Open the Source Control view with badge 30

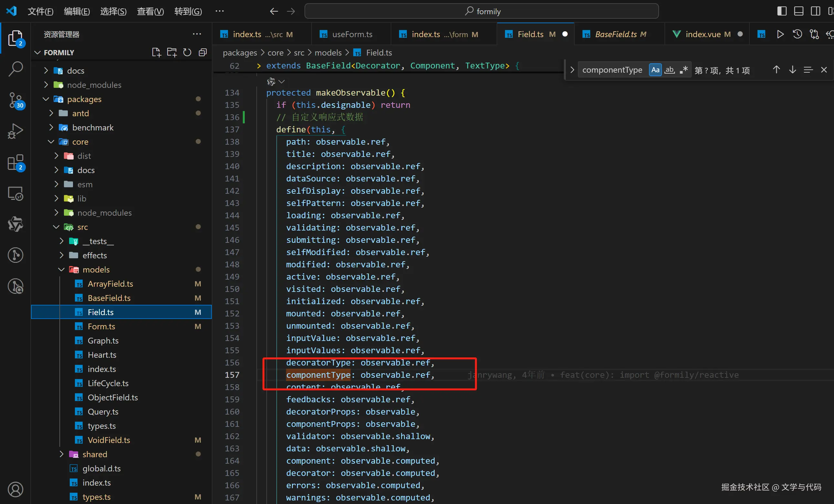point(15,100)
